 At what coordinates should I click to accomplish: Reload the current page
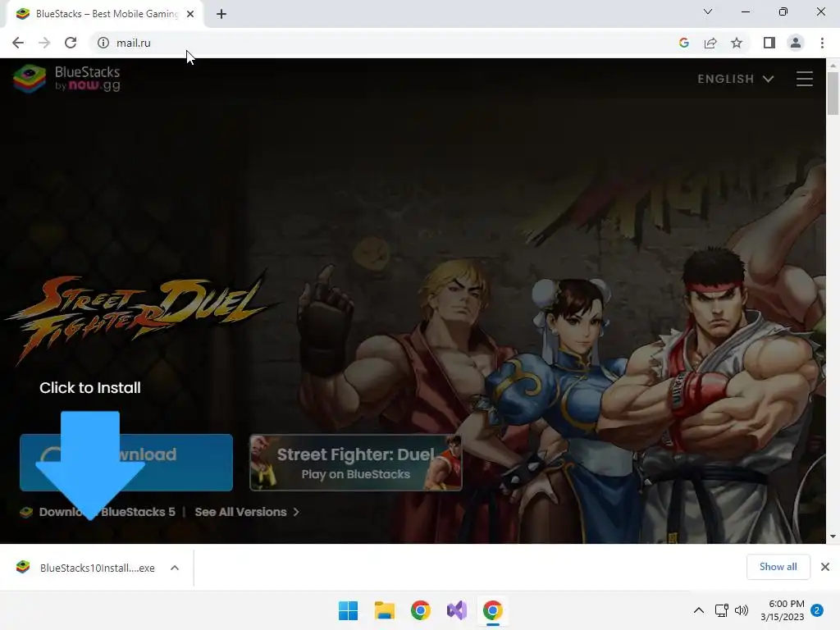coord(71,43)
